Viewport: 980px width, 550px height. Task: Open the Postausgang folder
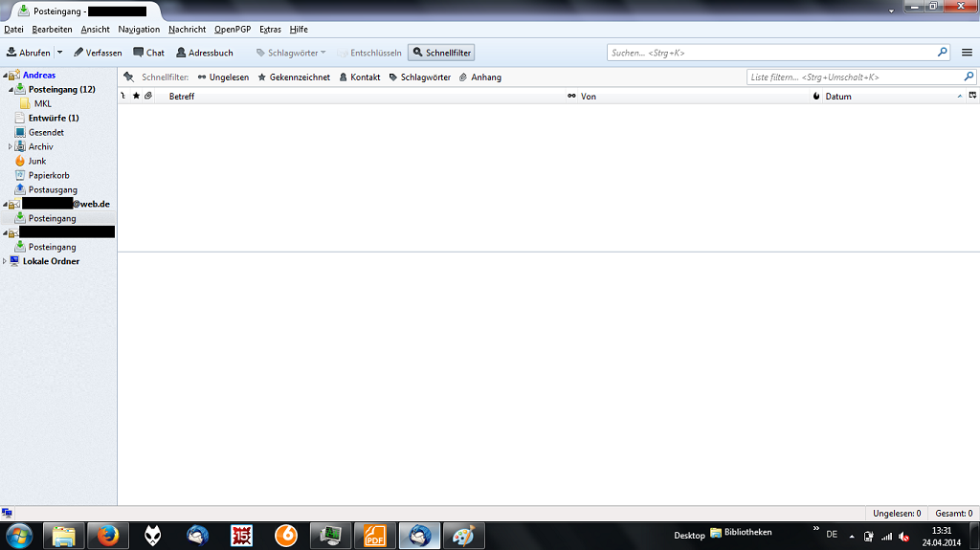pyautogui.click(x=54, y=190)
